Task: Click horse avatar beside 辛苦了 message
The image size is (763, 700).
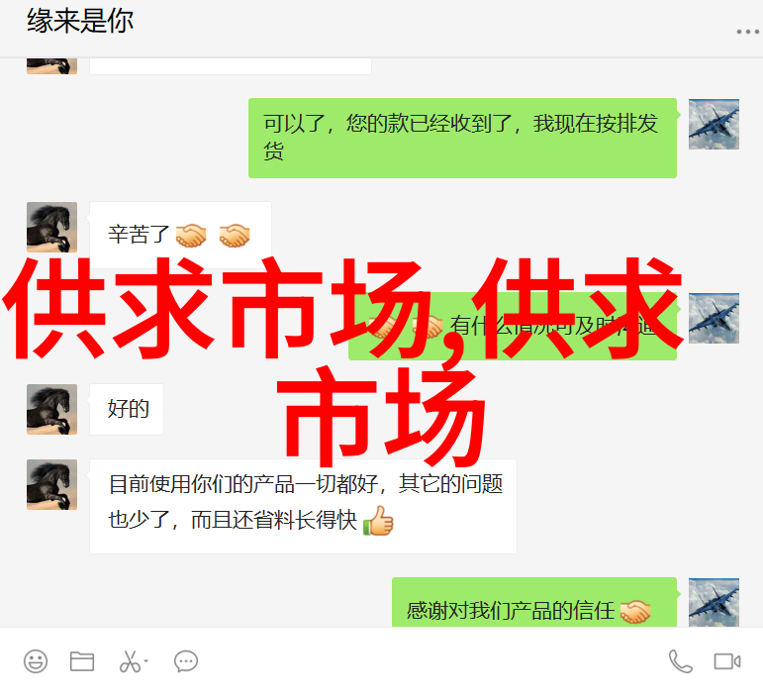Action: 51,227
